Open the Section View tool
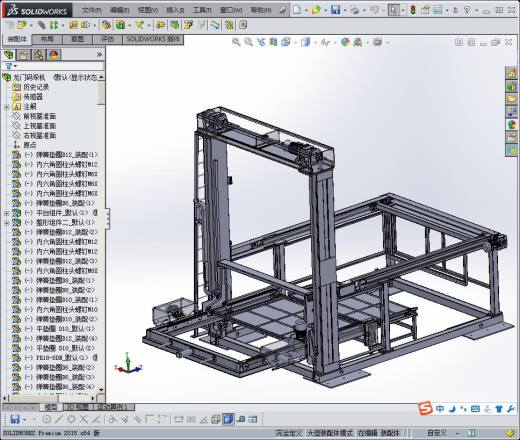Viewport: 520px width, 440px height. [x=273, y=42]
